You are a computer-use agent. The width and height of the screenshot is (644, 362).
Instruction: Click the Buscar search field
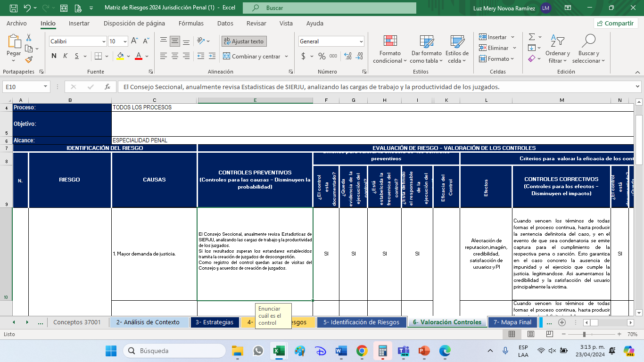click(330, 8)
